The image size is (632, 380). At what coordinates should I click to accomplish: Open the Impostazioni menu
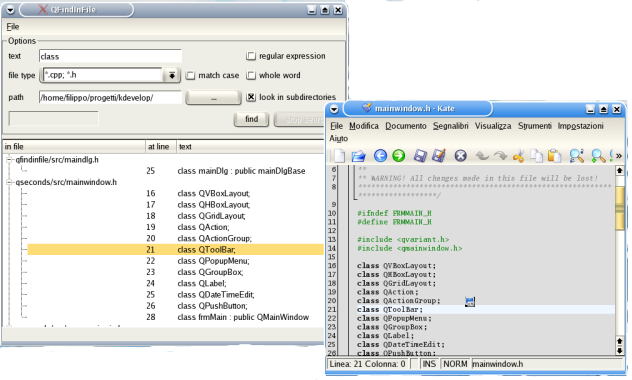click(x=580, y=126)
